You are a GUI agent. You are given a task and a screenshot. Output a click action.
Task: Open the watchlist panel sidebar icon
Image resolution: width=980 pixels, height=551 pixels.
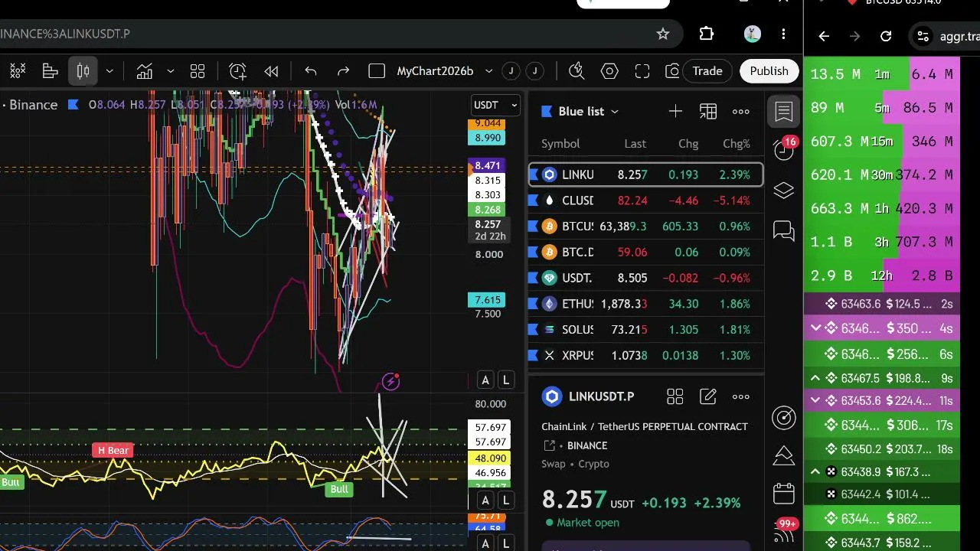[784, 112]
